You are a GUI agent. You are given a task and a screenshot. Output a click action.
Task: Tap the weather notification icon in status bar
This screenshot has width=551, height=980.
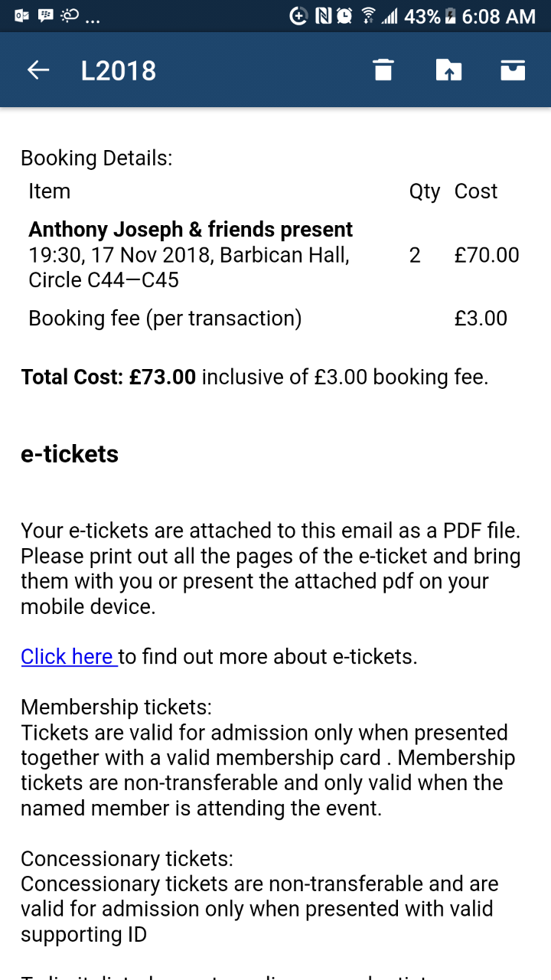[70, 15]
